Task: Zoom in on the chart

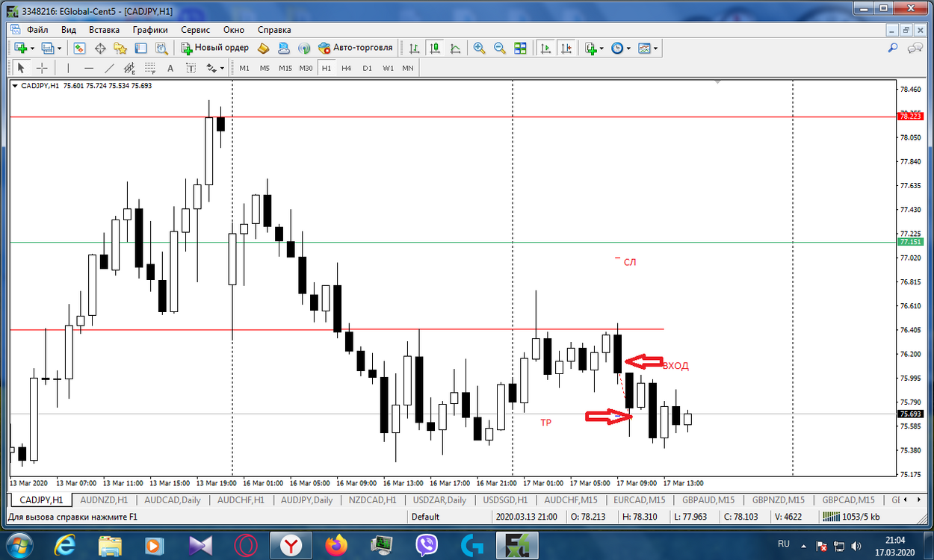Action: (479, 48)
